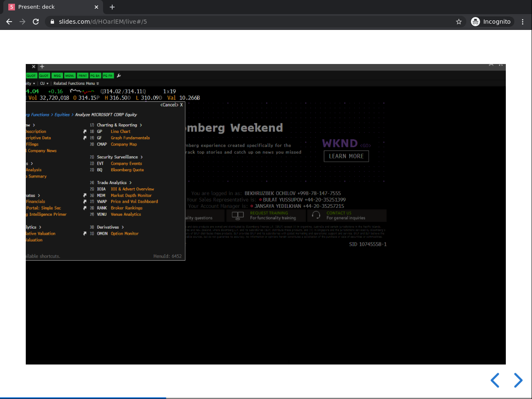532x399 pixels.
Task: Go to the next slide arrow
Action: pyautogui.click(x=518, y=380)
